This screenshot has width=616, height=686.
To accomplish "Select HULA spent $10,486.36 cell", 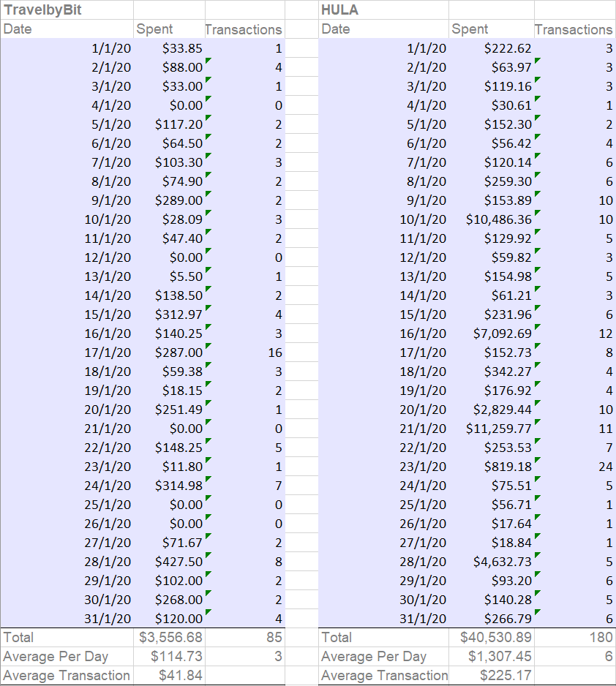I will click(492, 219).
